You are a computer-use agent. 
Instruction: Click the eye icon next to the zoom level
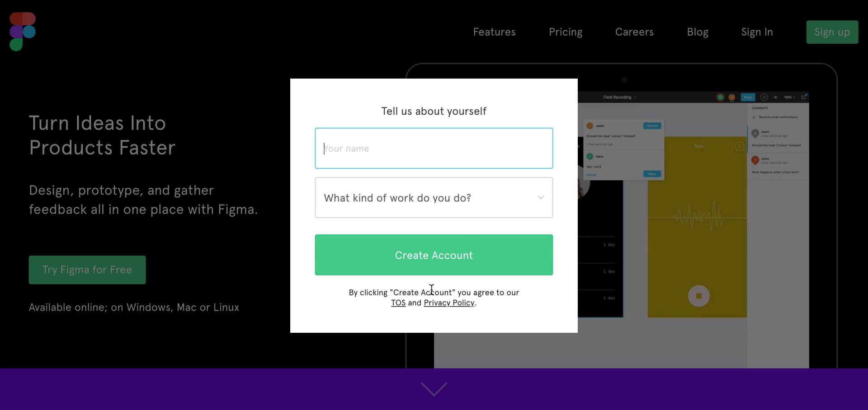(x=776, y=97)
